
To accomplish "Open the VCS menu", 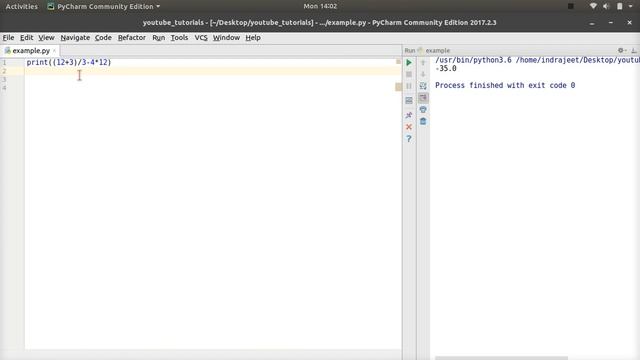I will (201, 38).
